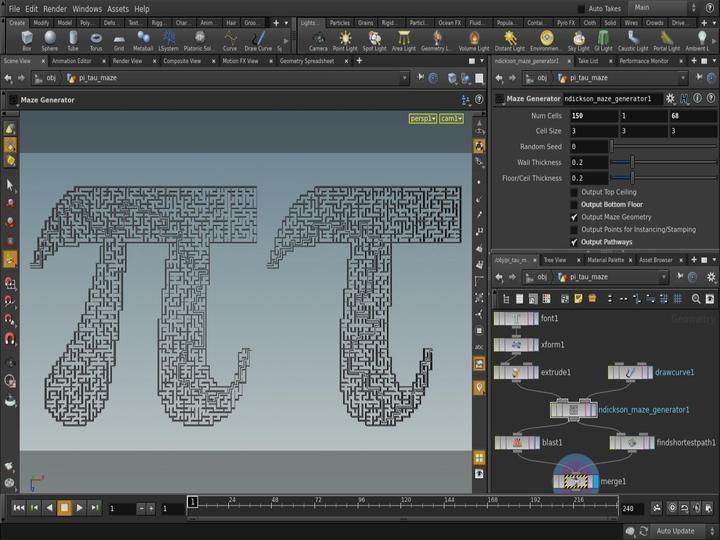Toggle Output Bottom Floor checkbox
Image resolution: width=720 pixels, height=540 pixels.
coord(574,205)
